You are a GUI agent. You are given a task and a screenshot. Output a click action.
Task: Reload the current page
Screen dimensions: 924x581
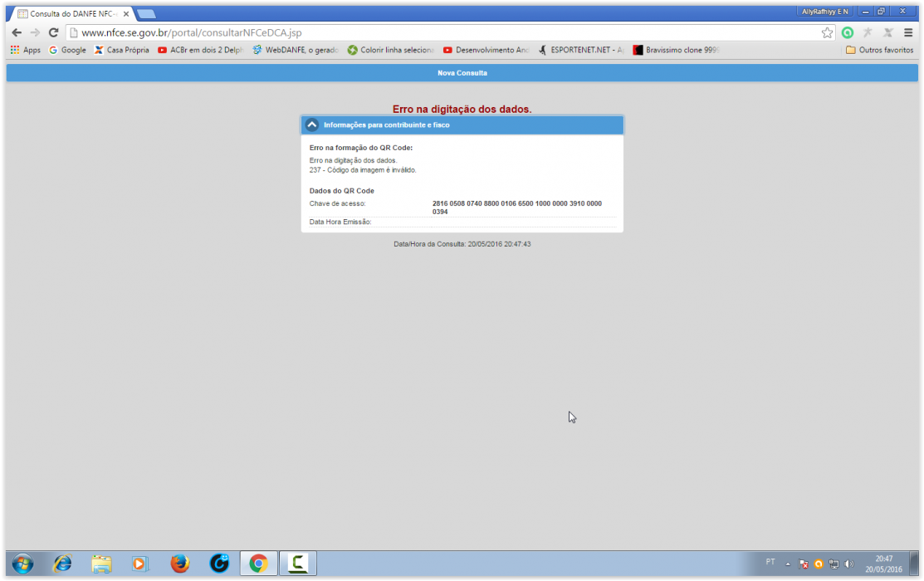pyautogui.click(x=54, y=33)
